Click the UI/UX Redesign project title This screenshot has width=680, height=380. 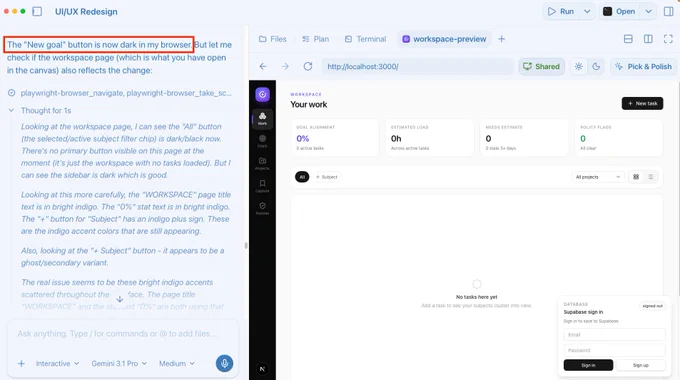pyautogui.click(x=86, y=12)
